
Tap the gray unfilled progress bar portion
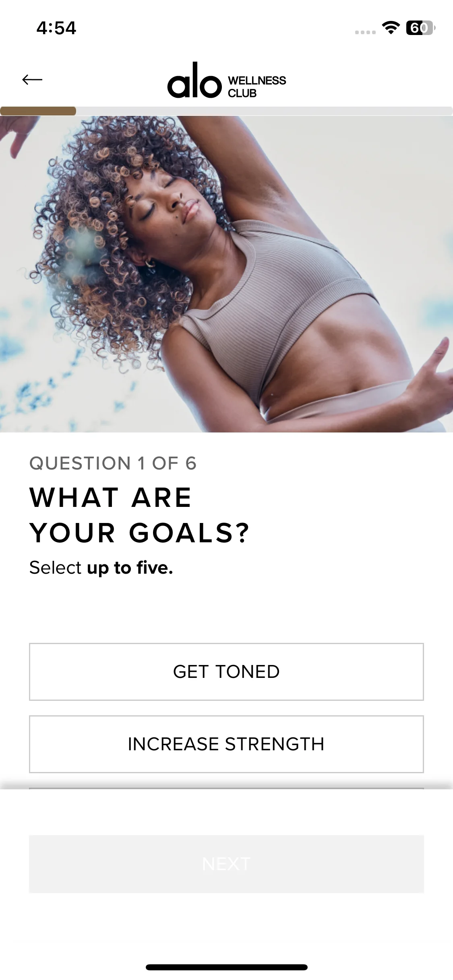click(x=265, y=111)
